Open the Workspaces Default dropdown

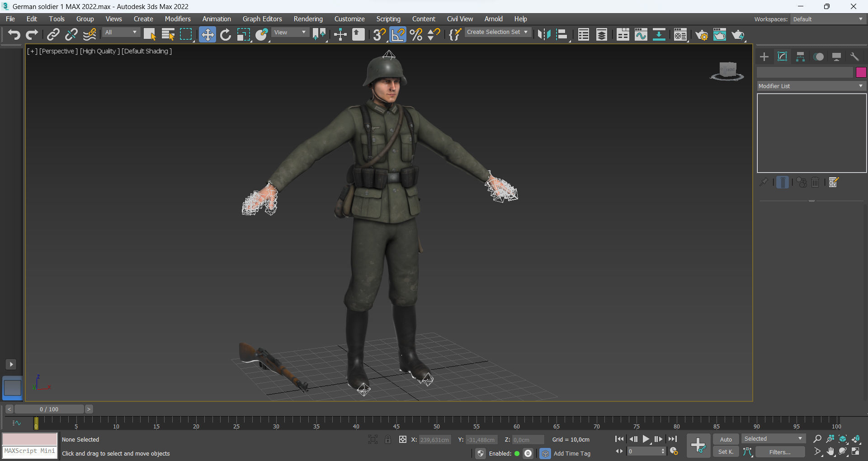click(x=828, y=19)
